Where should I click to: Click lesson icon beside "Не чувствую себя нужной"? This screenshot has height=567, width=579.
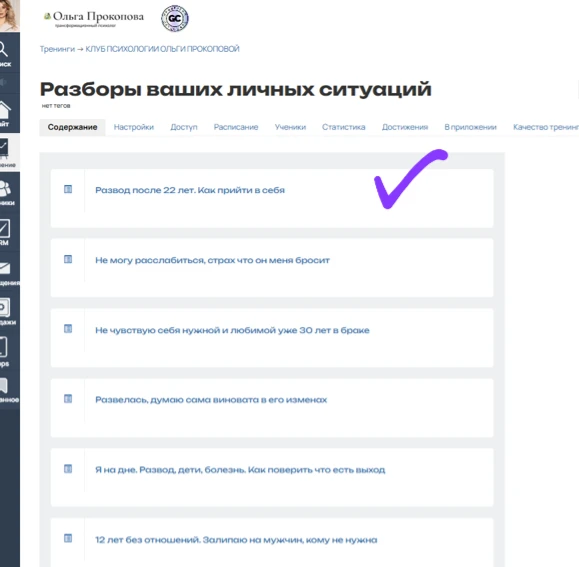click(x=68, y=329)
